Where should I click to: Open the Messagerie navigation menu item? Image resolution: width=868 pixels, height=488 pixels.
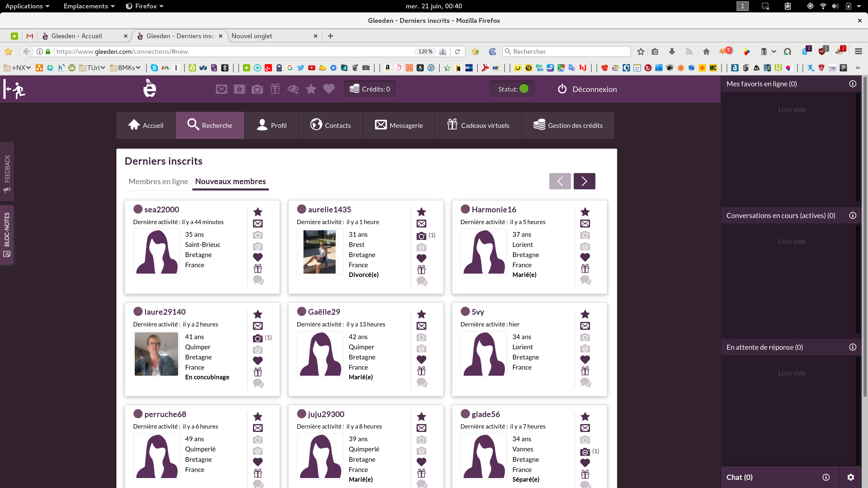point(399,125)
